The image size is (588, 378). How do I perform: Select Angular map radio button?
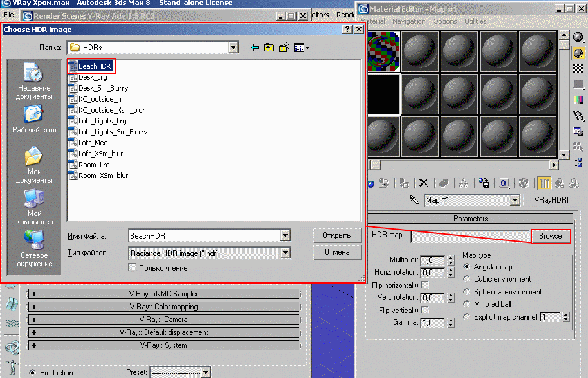[x=466, y=267]
